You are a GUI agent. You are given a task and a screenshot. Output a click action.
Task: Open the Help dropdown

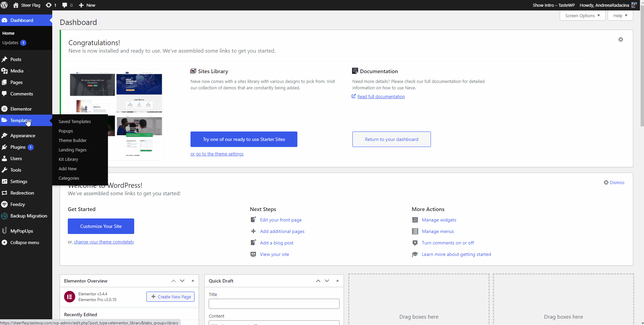point(620,16)
